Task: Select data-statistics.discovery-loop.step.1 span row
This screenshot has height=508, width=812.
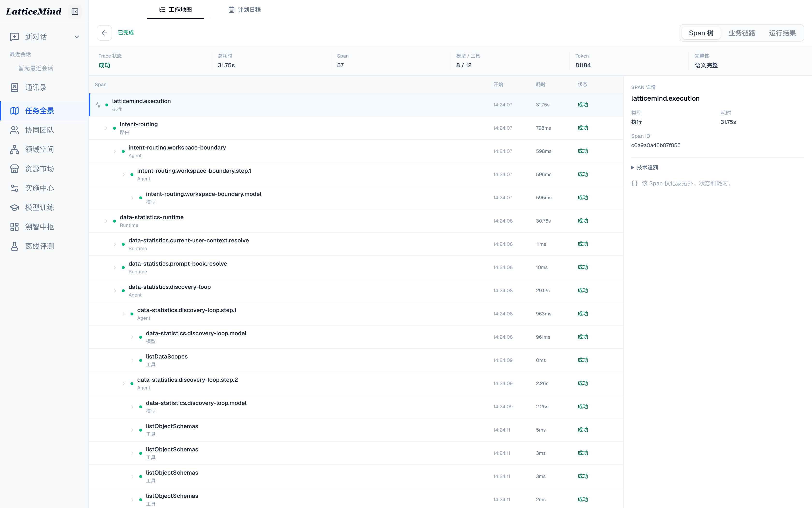Action: click(356, 314)
